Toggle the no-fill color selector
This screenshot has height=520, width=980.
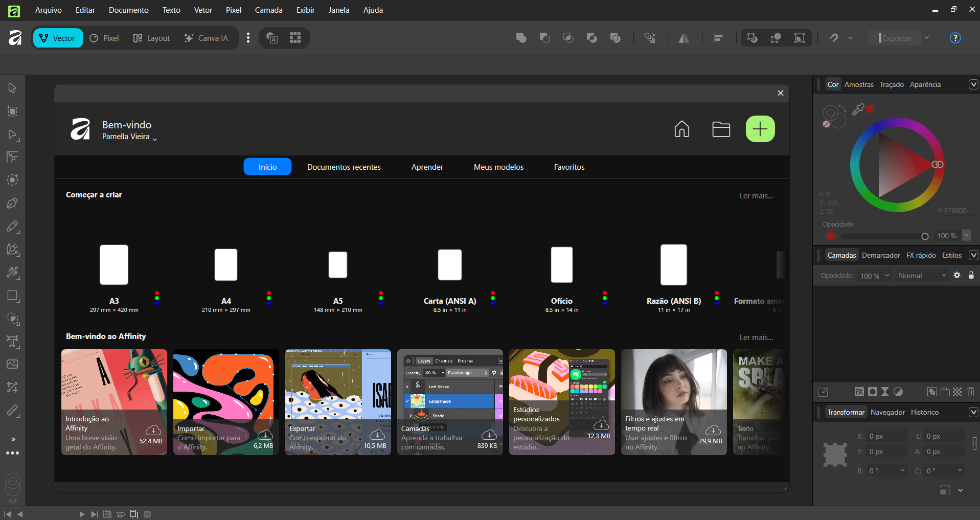point(826,124)
